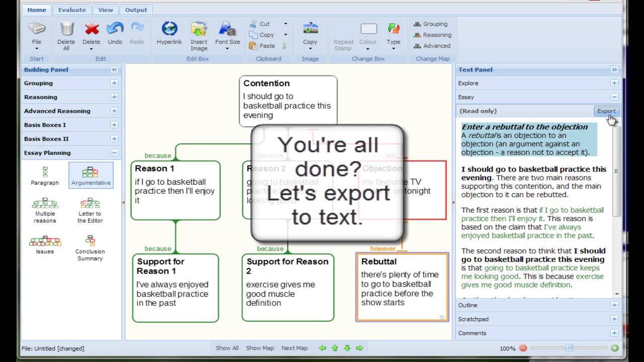Expand the Explore section

[x=614, y=83]
